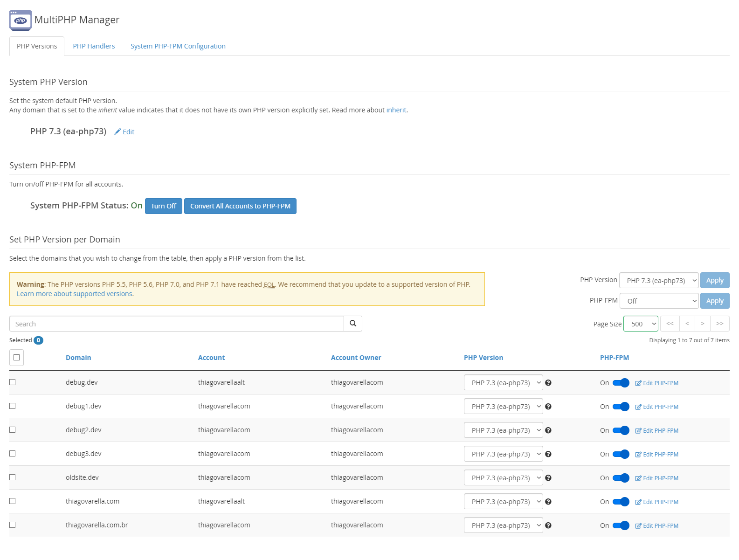
Task: Click Convert All Accounts to PHP-FPM button
Action: tap(240, 206)
